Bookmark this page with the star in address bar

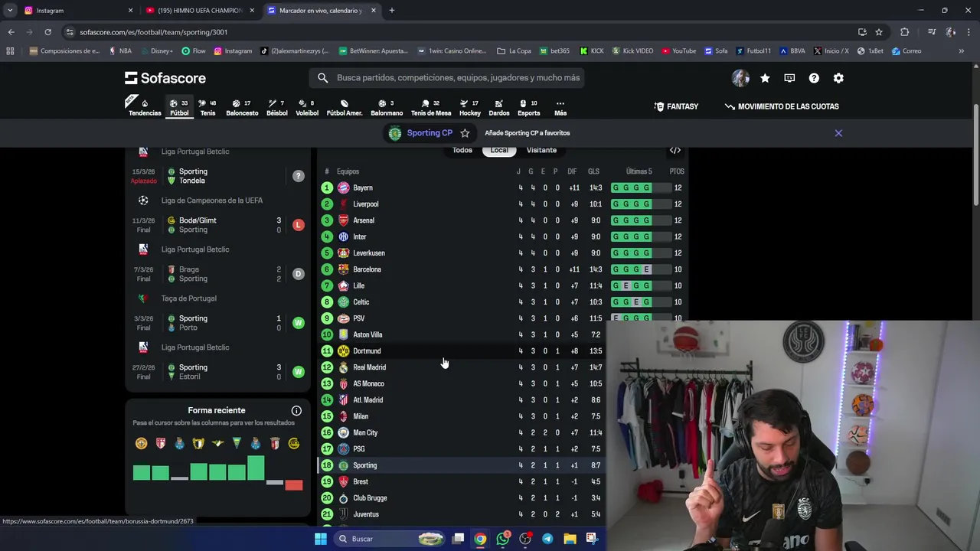coord(879,32)
